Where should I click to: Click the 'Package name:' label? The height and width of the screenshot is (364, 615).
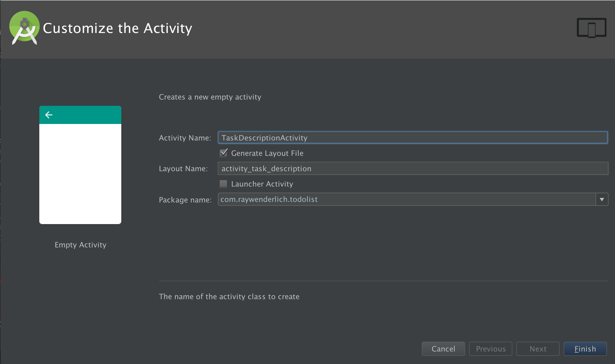185,200
